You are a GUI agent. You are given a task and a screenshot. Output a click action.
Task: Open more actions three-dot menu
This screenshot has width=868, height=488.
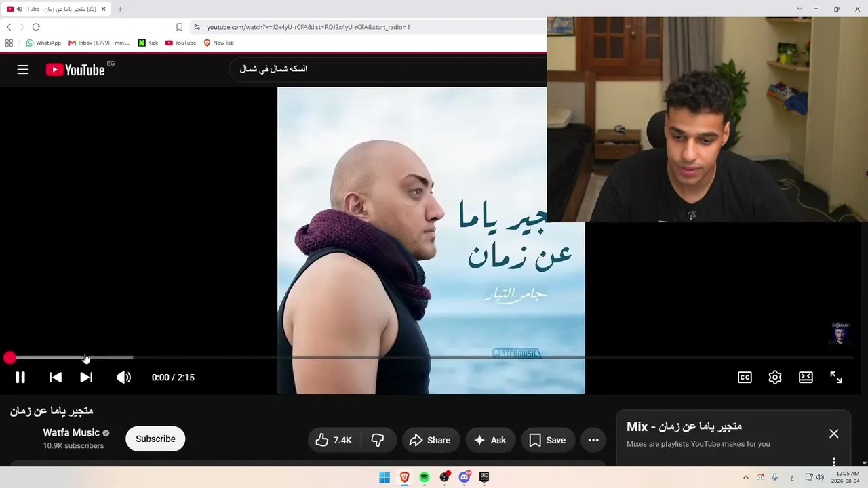tap(593, 440)
